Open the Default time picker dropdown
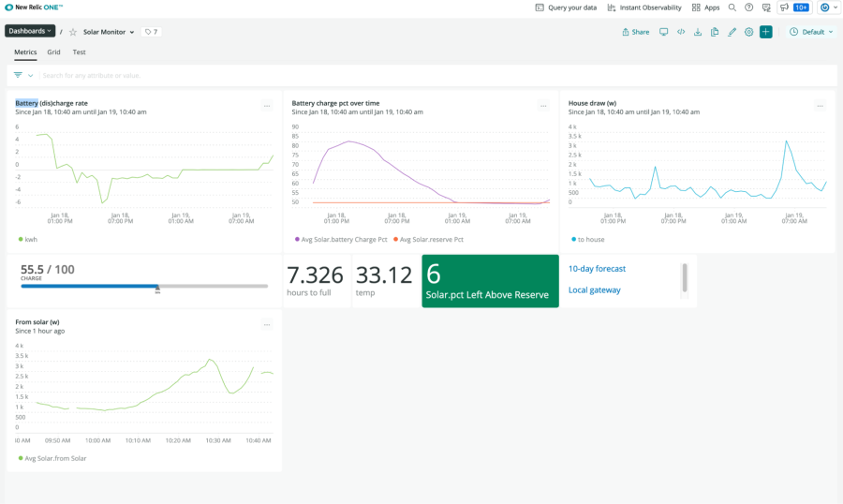The height and width of the screenshot is (504, 843). pos(811,32)
